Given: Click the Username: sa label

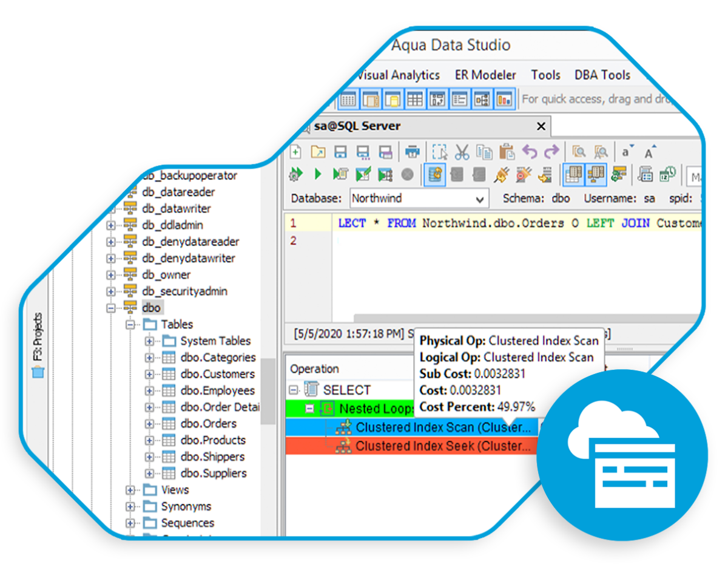Looking at the screenshot, I should pos(619,199).
